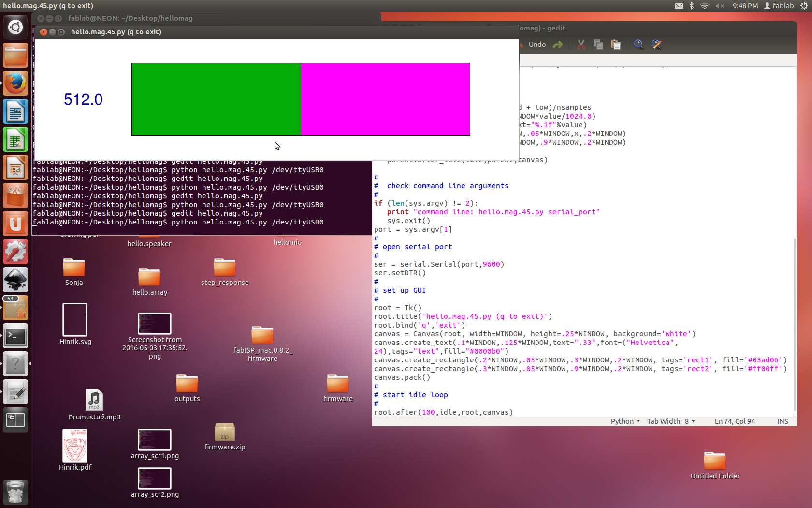Open LibreOffice Writer from the launcher
This screenshot has height=508, width=812.
[x=15, y=111]
